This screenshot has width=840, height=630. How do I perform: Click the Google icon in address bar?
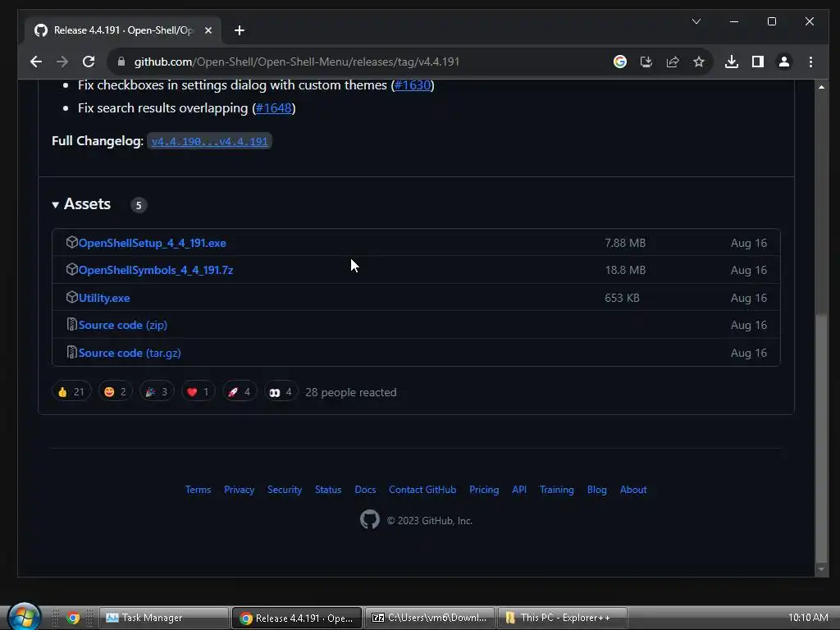pos(620,62)
